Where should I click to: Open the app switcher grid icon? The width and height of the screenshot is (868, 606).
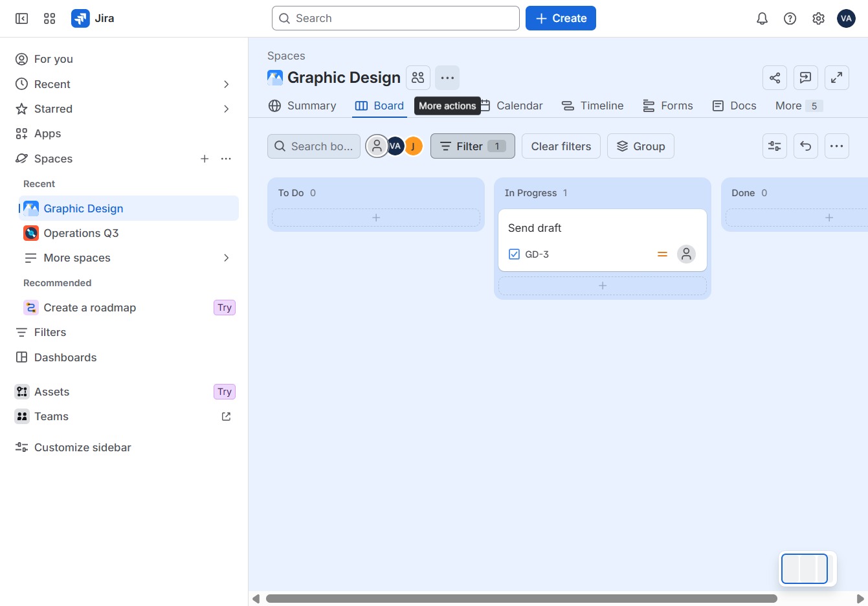click(49, 19)
